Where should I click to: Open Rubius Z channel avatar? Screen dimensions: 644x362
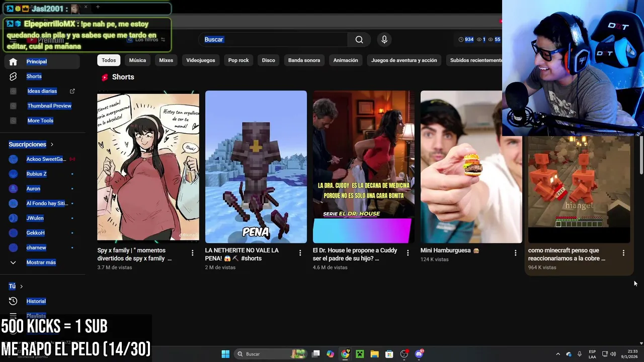[x=14, y=174]
